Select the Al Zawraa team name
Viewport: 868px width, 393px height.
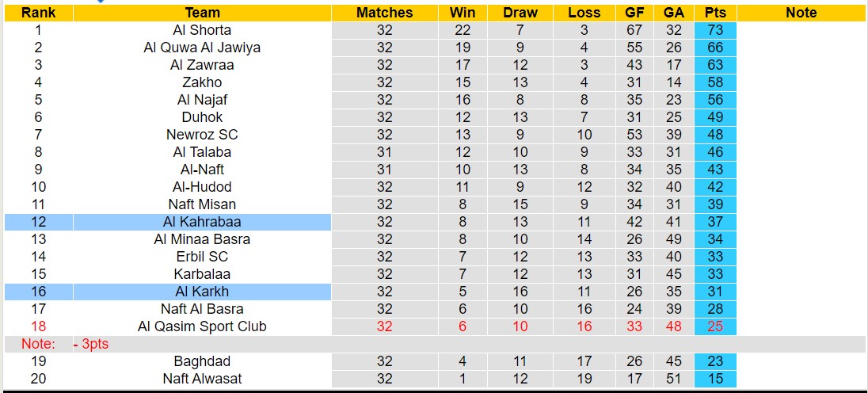(202, 65)
